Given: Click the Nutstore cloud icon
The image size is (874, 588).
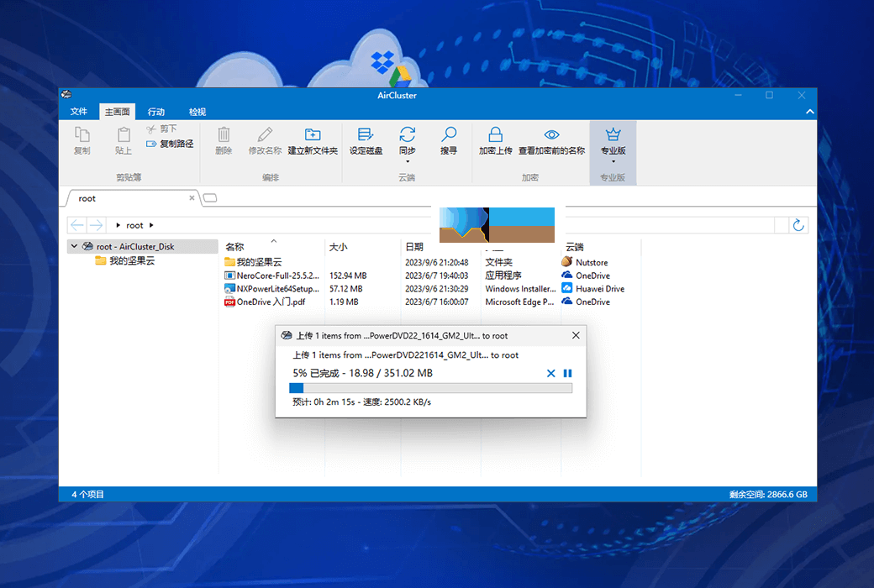Looking at the screenshot, I should (567, 261).
